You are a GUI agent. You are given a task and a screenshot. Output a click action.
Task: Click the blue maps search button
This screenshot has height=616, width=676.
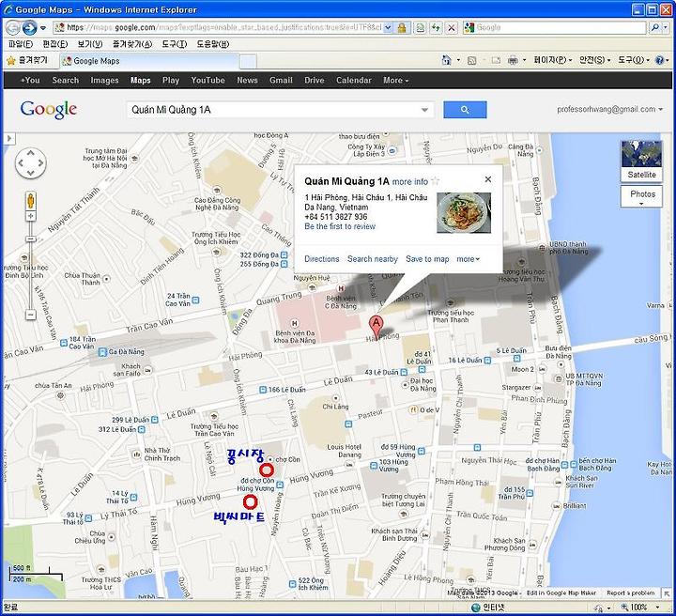pyautogui.click(x=465, y=110)
